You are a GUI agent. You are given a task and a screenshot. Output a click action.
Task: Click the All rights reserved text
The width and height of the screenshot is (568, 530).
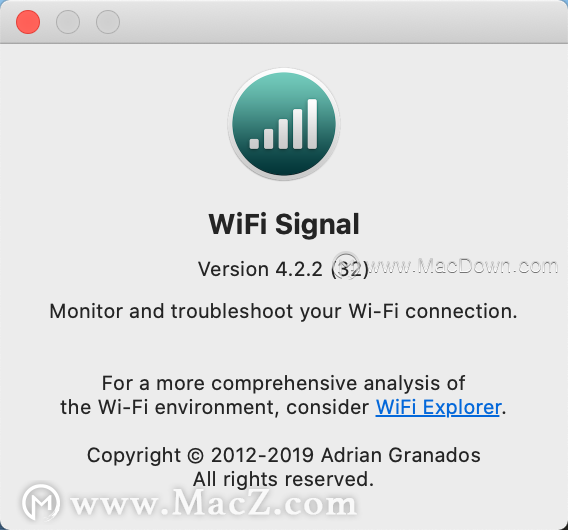pos(283,479)
